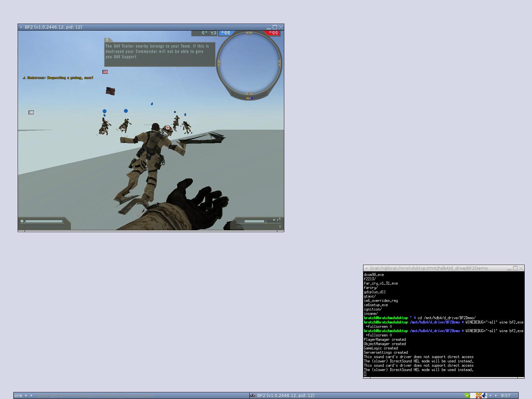
Task: Click the player health bar
Action: pyautogui.click(x=44, y=221)
